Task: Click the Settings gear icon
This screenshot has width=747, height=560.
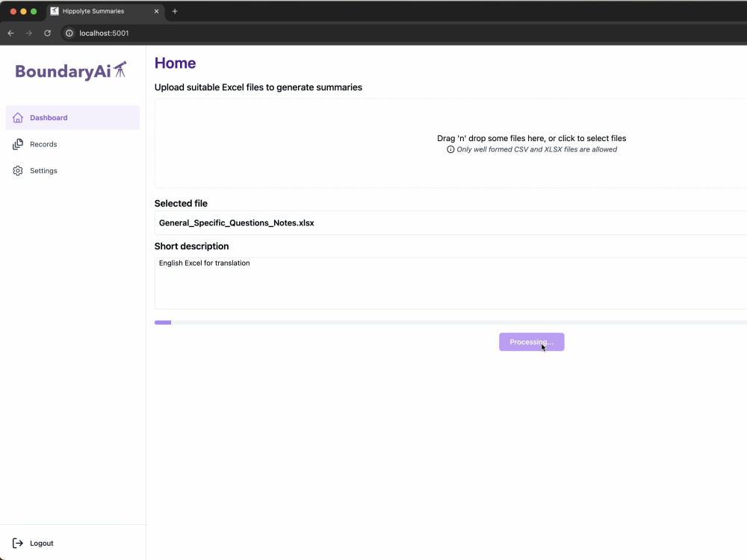Action: [x=18, y=170]
